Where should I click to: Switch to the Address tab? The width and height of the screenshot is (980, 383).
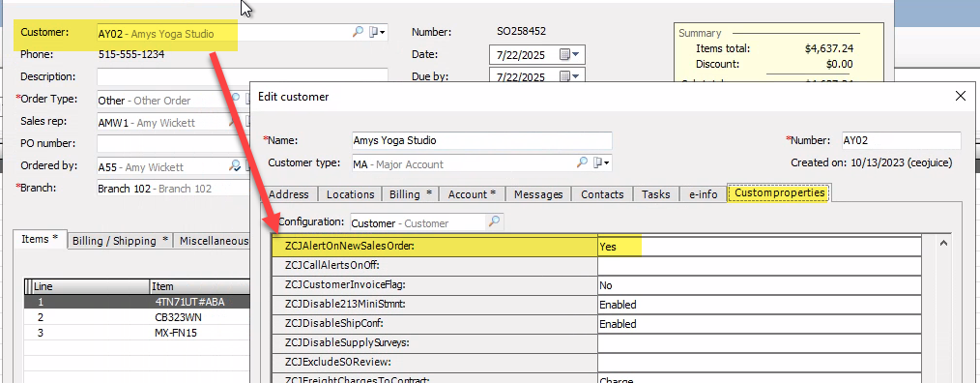click(x=289, y=194)
